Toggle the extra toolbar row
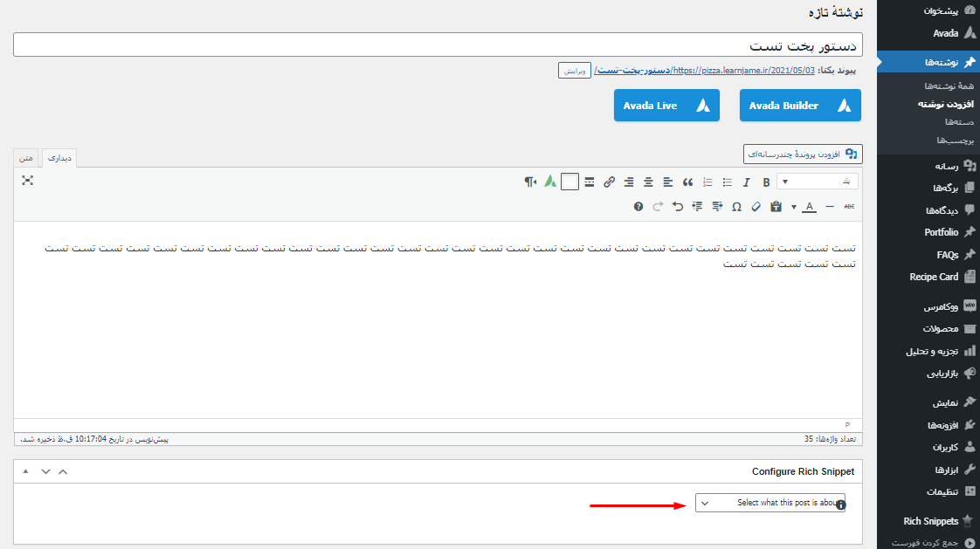Viewport: 980px width, 549px height. [x=569, y=182]
